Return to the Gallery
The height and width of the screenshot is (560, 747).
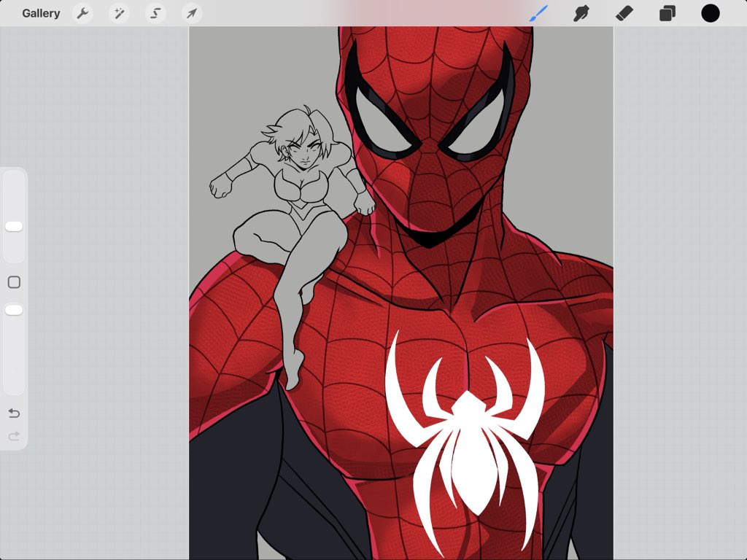41,13
